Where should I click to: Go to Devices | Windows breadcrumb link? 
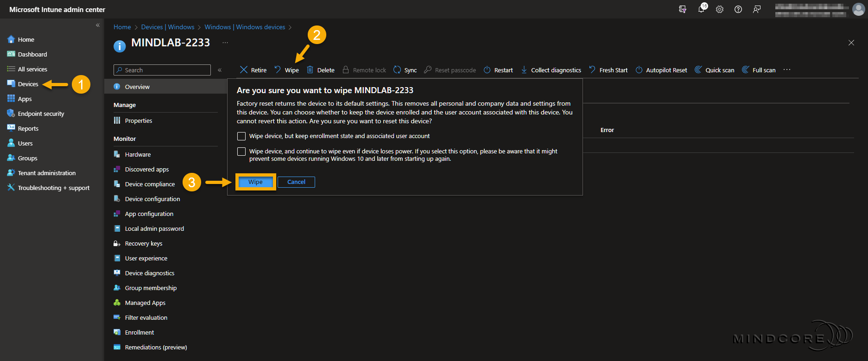click(168, 27)
